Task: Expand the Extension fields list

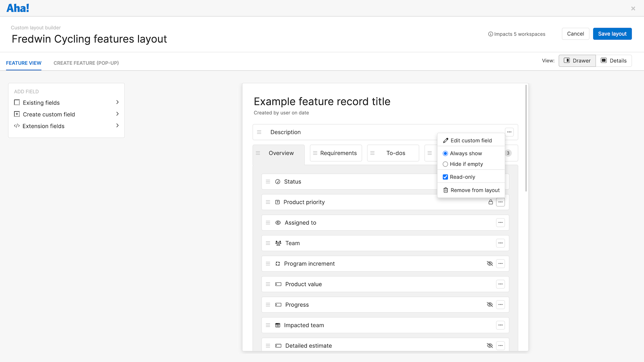Action: (x=117, y=125)
